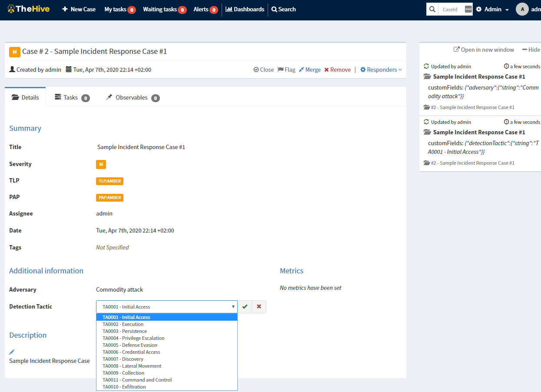Open the Dashboards view
The height and width of the screenshot is (392, 541).
point(244,9)
